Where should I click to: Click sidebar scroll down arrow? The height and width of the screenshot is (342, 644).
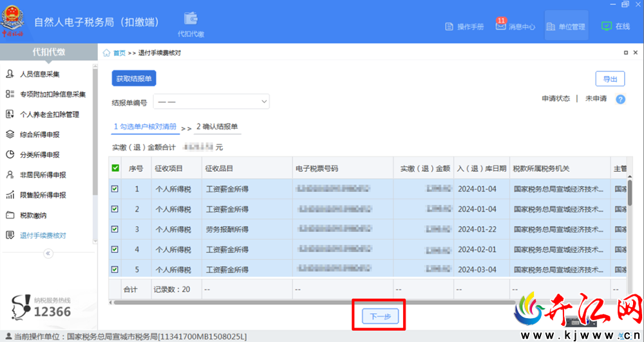(x=95, y=242)
